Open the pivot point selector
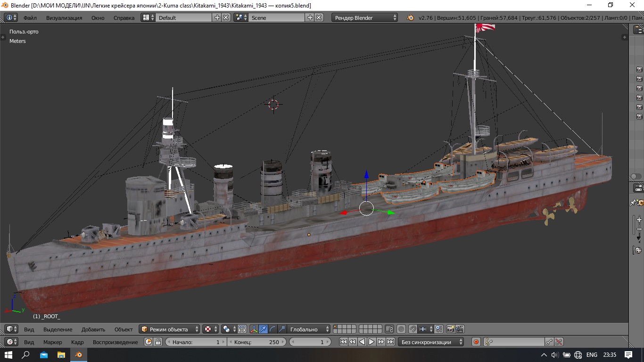Viewport: 644px width, 362px height. (229, 329)
